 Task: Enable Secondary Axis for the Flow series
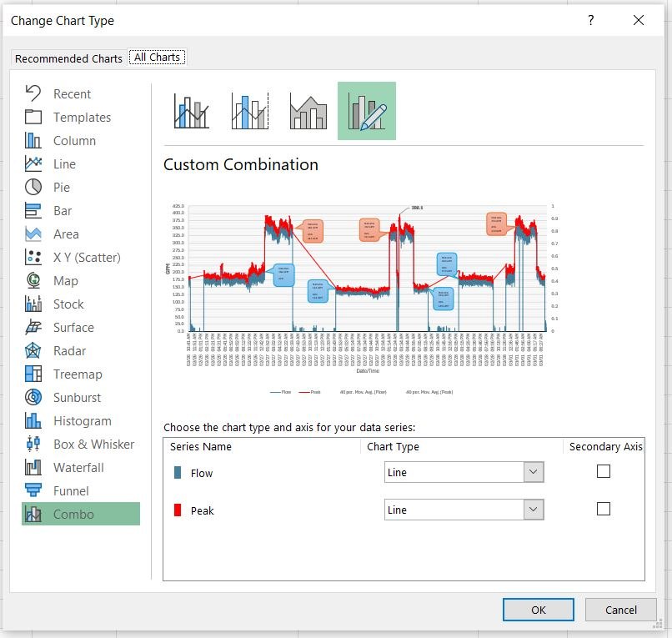(x=604, y=471)
